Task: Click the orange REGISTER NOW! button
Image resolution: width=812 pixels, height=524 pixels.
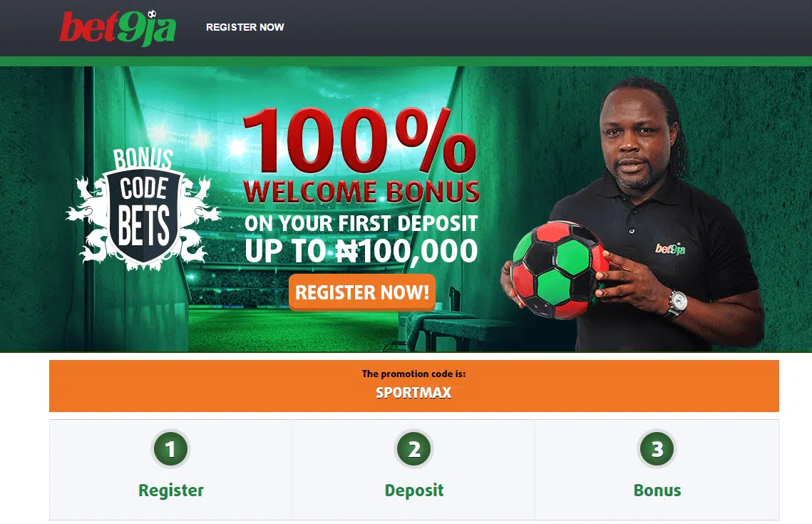Action: click(x=362, y=292)
